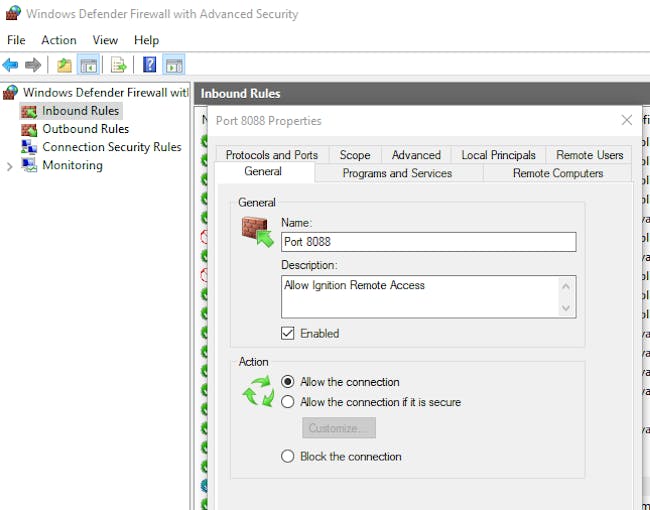Click the blue Back arrow in toolbar
Viewport: 650px width, 510px height.
[x=10, y=65]
